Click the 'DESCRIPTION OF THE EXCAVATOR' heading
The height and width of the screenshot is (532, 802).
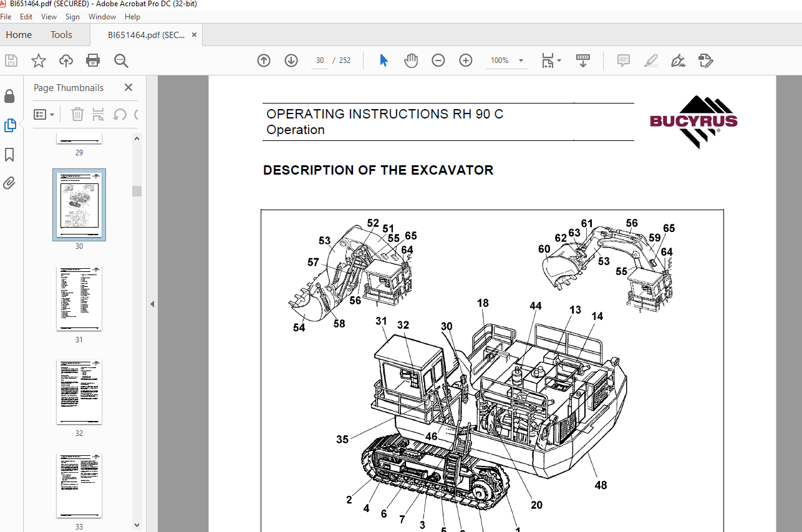pyautogui.click(x=378, y=170)
